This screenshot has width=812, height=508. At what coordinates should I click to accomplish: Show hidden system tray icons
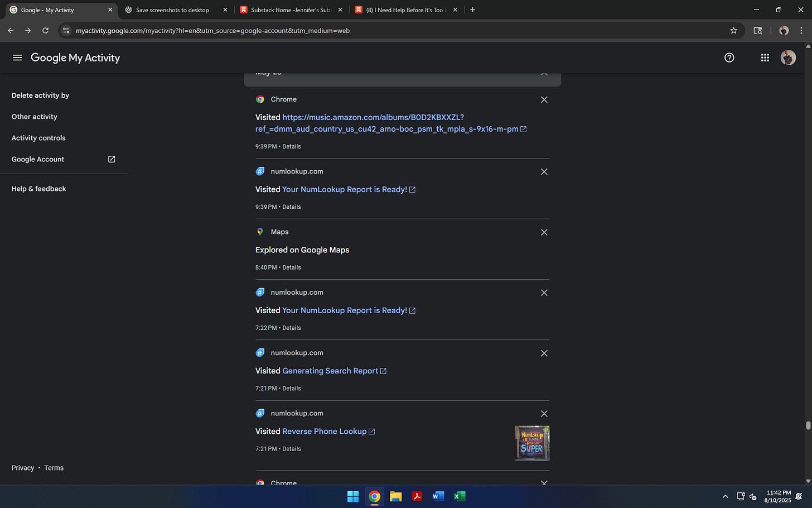(725, 496)
